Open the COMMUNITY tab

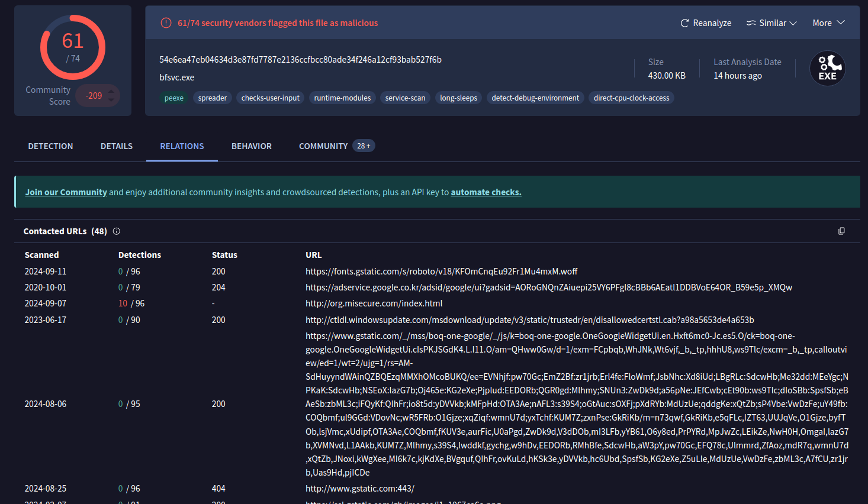(x=323, y=146)
